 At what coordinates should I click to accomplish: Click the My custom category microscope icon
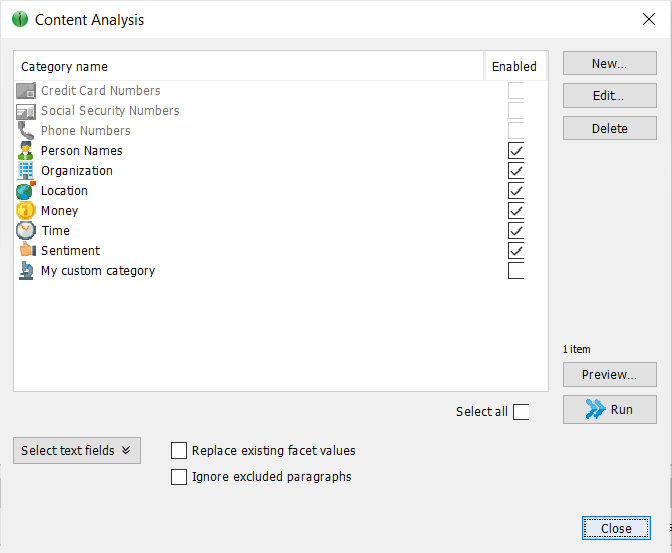[x=26, y=271]
